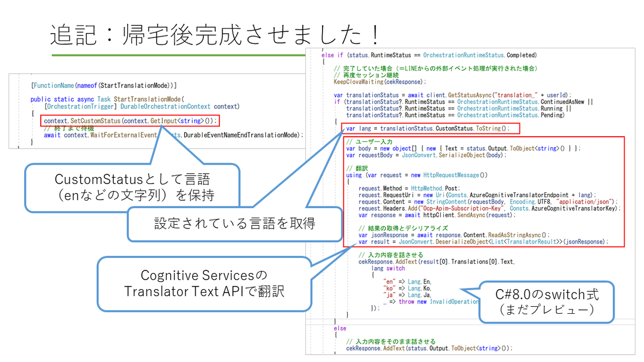
Task: Click the '"ja" => Lang.Ja,' switch arm
Action: pos(407,295)
